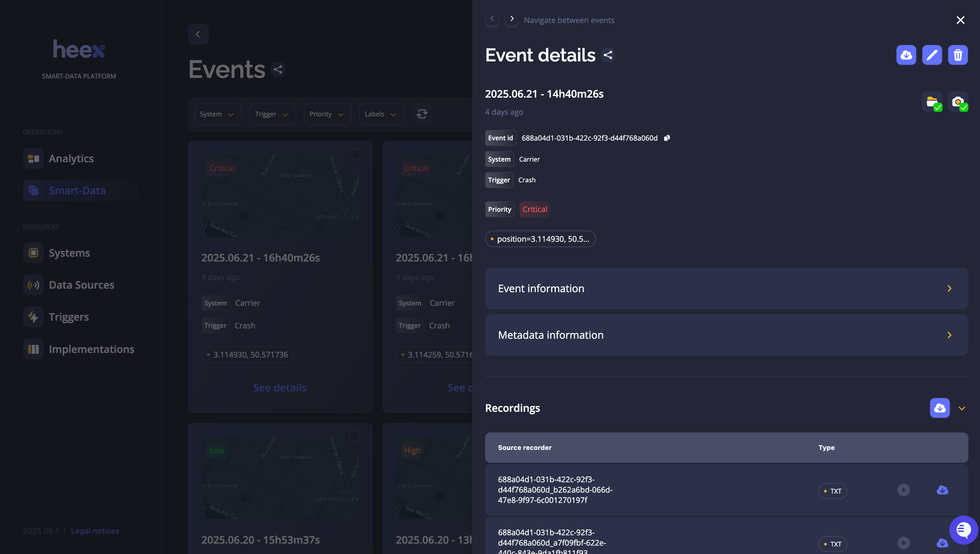Click 2025.06.20 - 15h53m37s card title

tap(260, 540)
